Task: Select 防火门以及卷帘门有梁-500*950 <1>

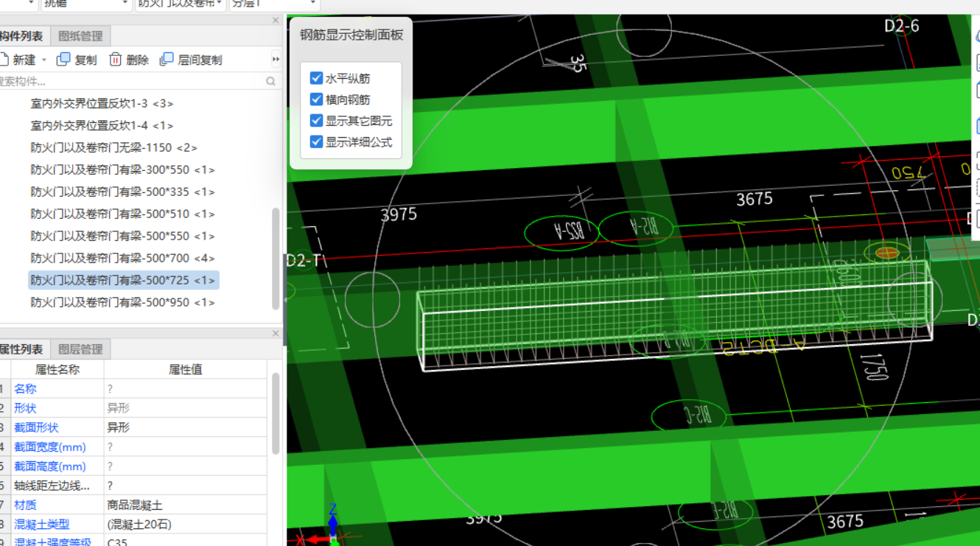Action: pyautogui.click(x=123, y=303)
